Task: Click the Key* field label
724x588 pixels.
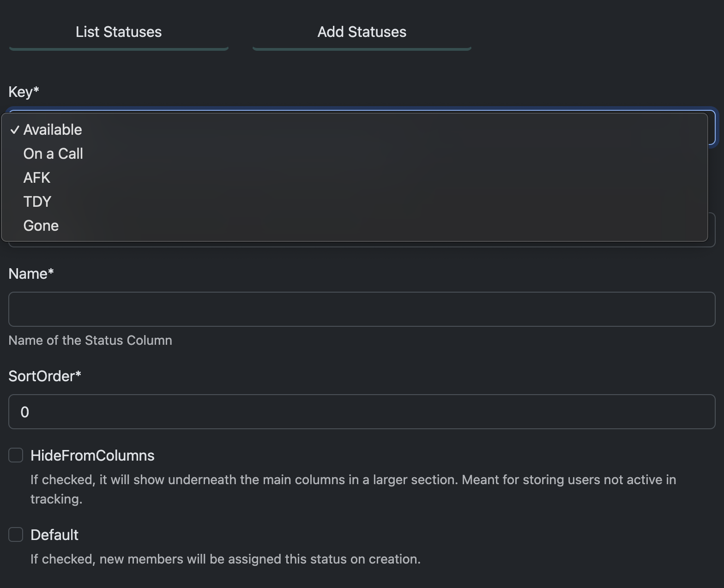Action: coord(24,92)
